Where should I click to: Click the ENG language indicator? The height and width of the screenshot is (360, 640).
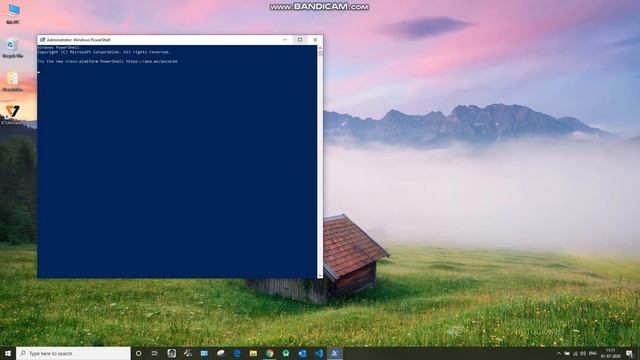[593, 353]
